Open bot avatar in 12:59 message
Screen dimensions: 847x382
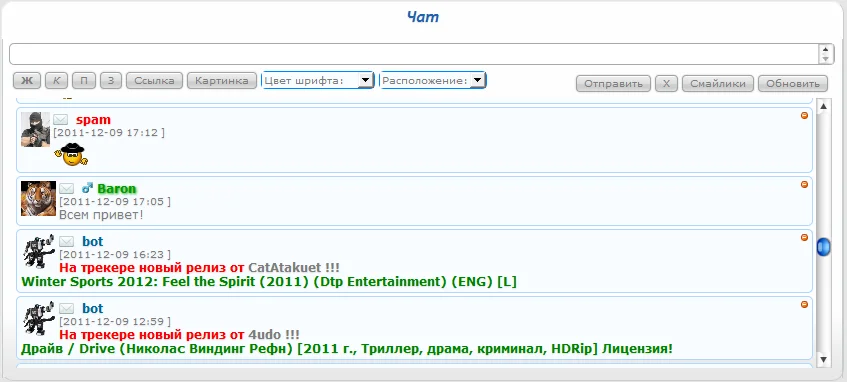(x=39, y=318)
